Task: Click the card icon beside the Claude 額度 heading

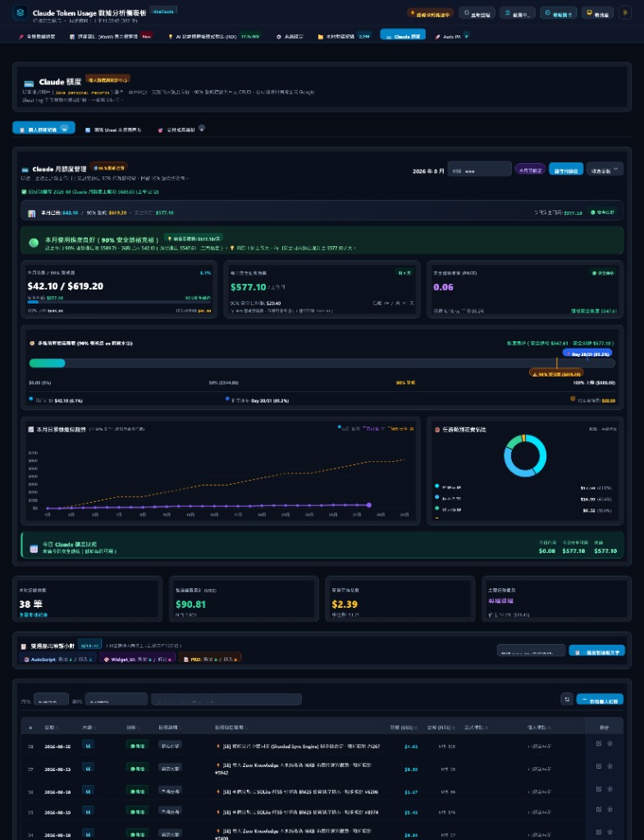Action: coord(29,83)
